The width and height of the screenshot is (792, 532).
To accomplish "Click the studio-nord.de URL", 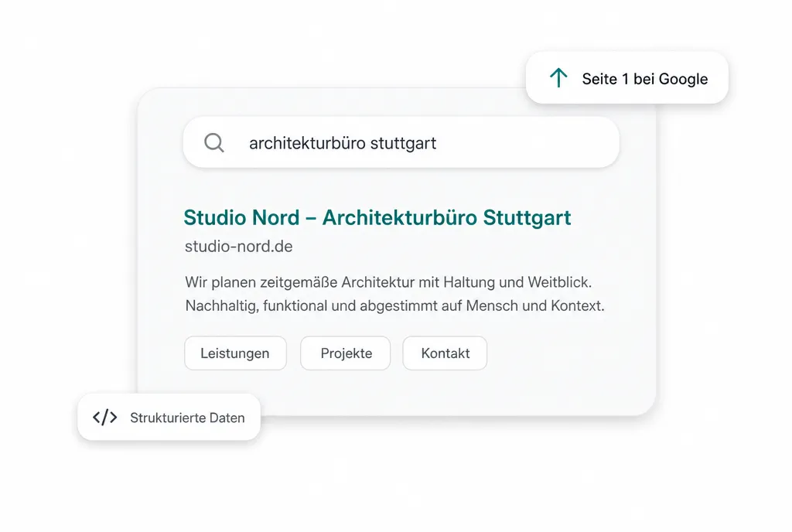I will 238,247.
